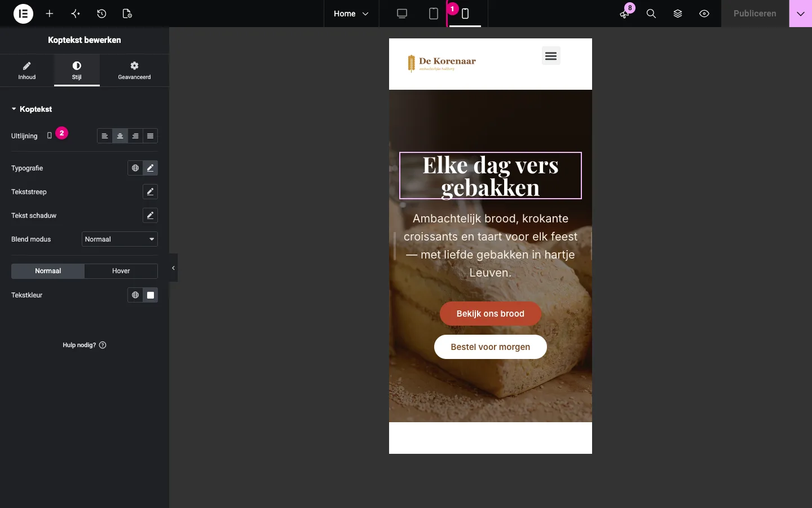
Task: Preview changes with eye icon
Action: pos(704,14)
